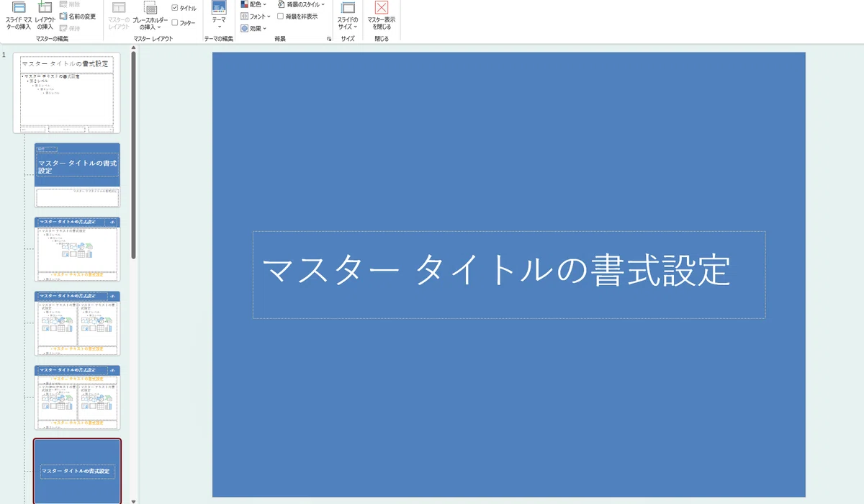Open the Background (背景) group dialog launcher
The height and width of the screenshot is (504, 864).
329,39
